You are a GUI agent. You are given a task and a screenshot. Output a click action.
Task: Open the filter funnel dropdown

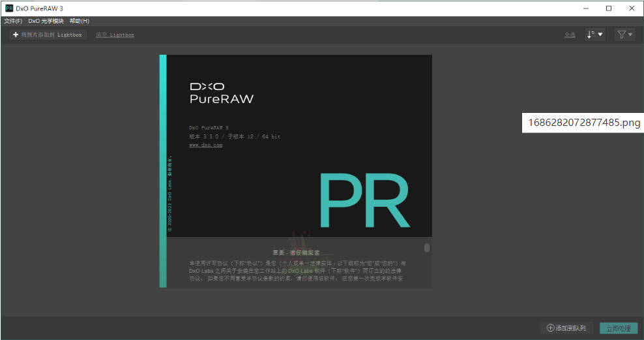[624, 35]
